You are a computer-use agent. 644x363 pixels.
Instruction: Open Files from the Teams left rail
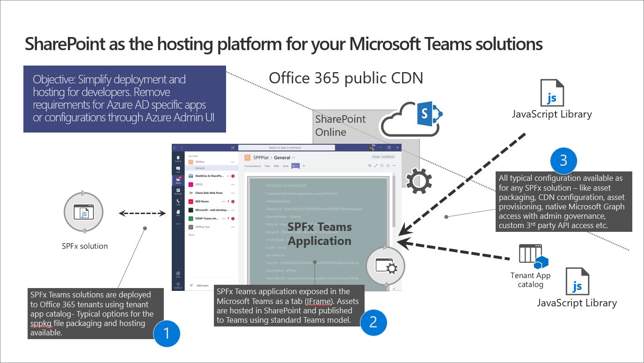click(x=177, y=211)
